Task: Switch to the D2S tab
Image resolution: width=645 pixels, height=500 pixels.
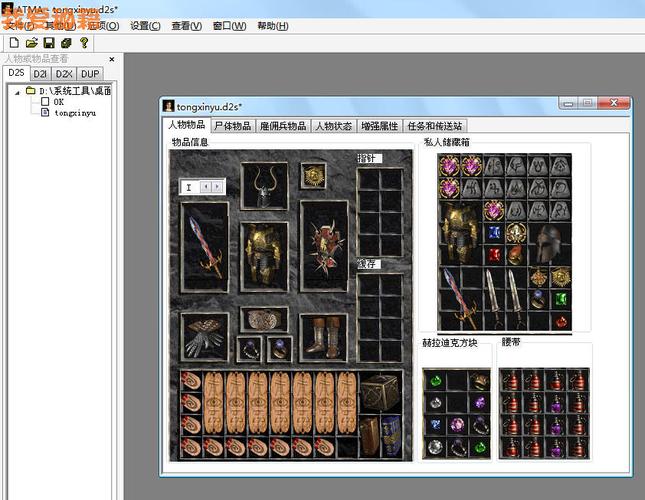Action: click(x=16, y=73)
